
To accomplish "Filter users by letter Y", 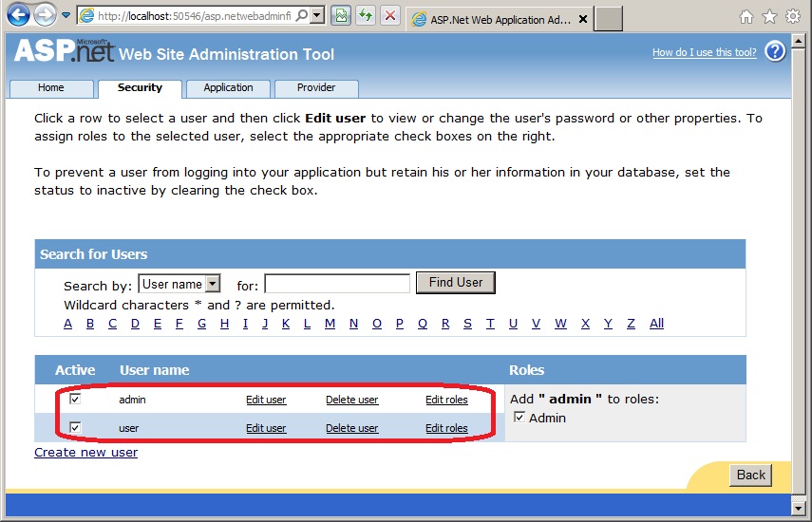I will click(x=609, y=324).
